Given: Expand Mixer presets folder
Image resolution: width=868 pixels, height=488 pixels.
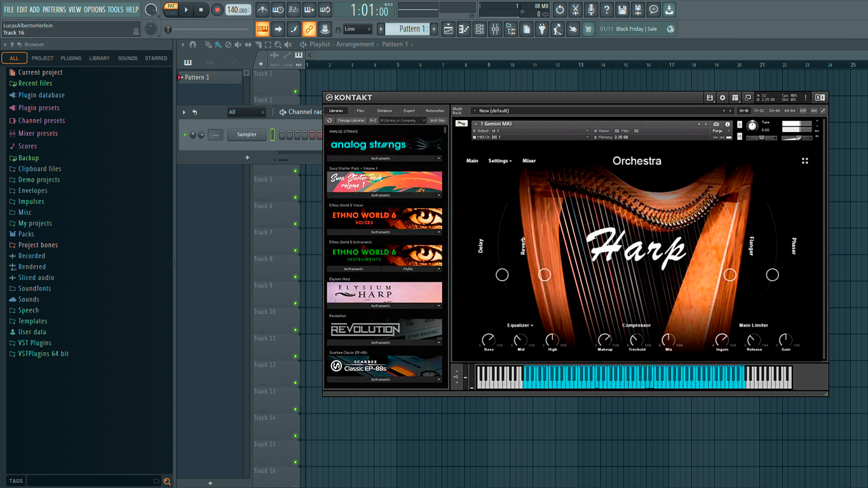Looking at the screenshot, I should click(38, 133).
